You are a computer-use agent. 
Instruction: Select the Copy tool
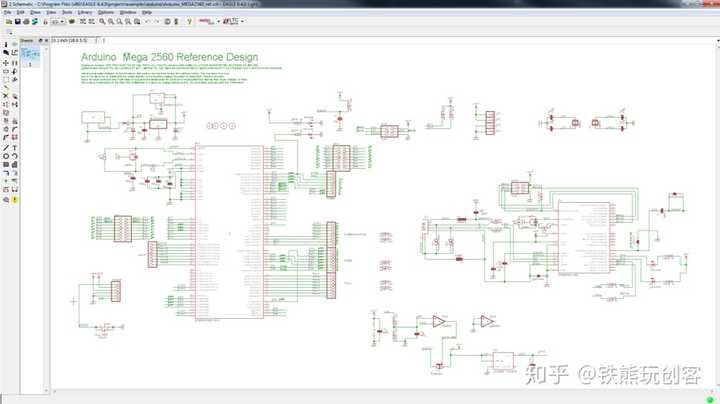pyautogui.click(x=15, y=63)
